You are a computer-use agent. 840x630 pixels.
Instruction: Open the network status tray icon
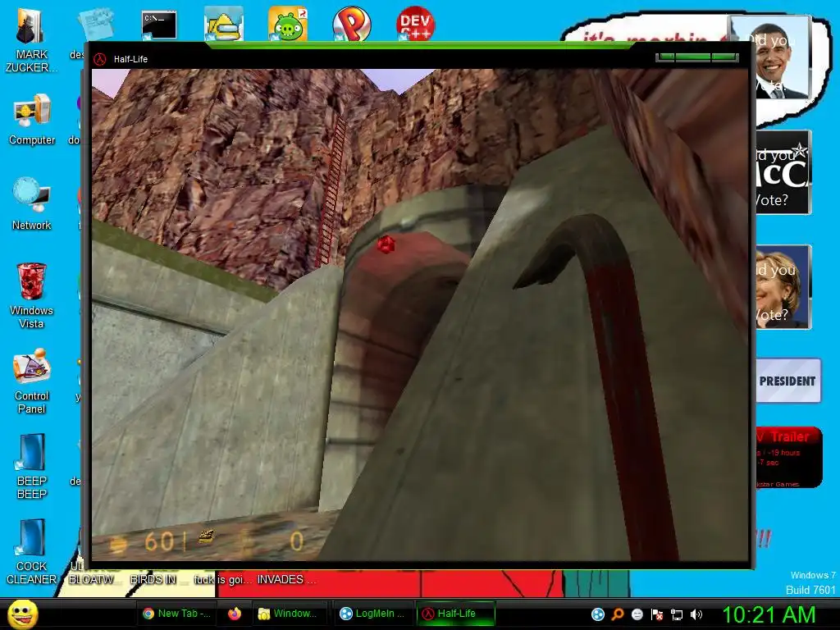click(x=677, y=614)
